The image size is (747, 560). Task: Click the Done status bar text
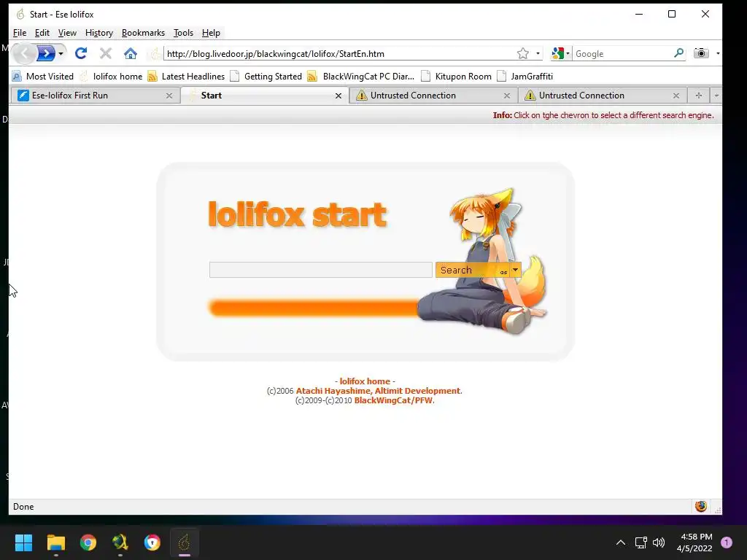click(23, 507)
